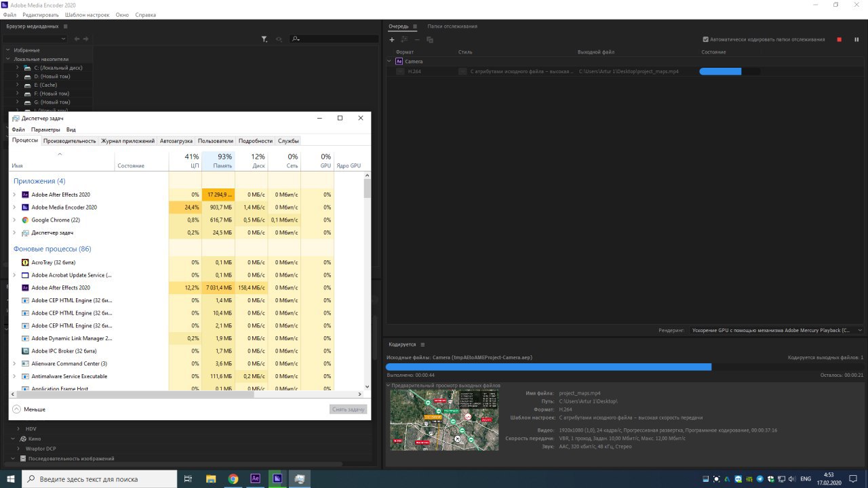The height and width of the screenshot is (488, 868).
Task: Switch to the Автозагрузка tab
Action: 176,141
